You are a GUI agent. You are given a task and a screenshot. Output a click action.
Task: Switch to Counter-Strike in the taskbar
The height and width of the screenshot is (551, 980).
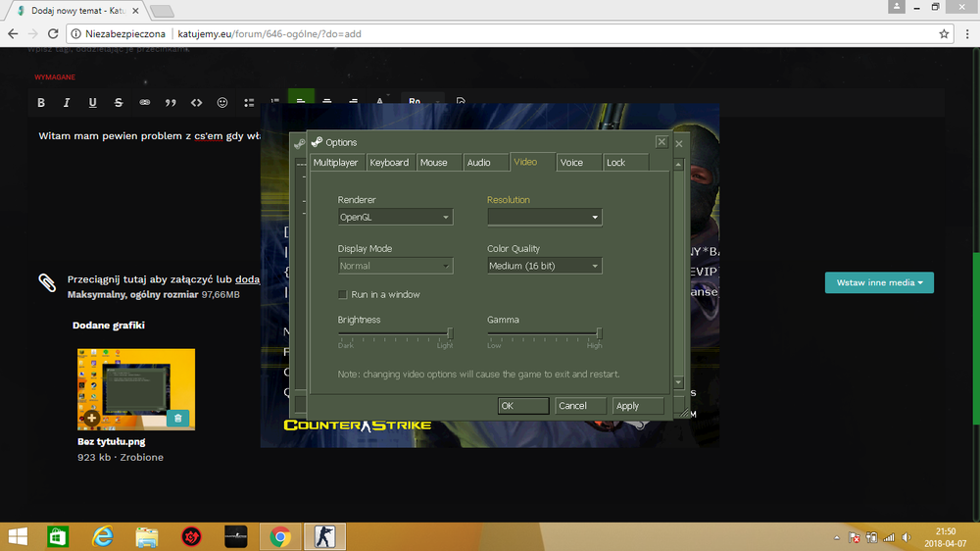pos(324,536)
